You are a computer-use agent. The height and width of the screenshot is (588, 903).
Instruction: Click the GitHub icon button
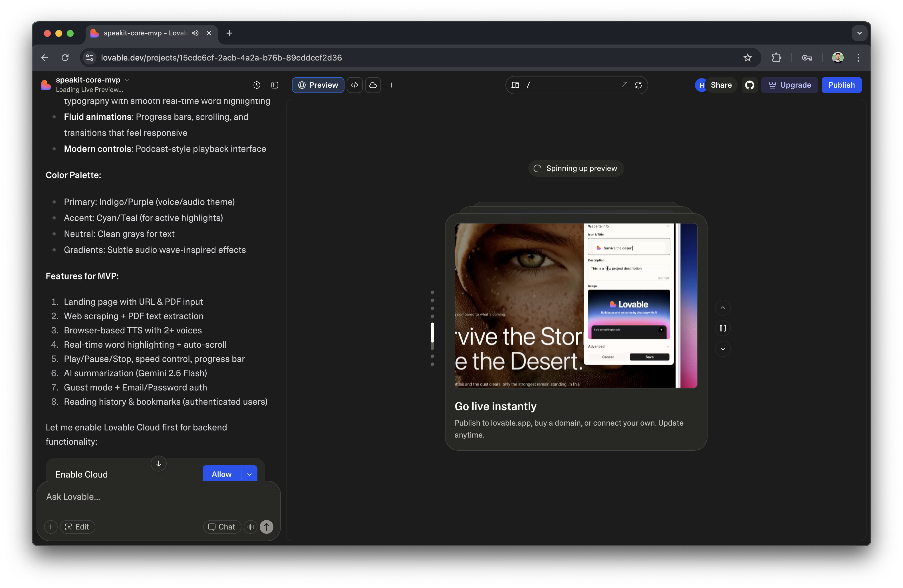tap(750, 85)
